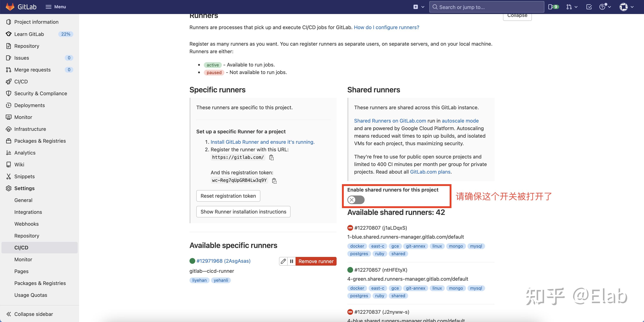Open Project information in sidebar
The width and height of the screenshot is (644, 322).
[x=36, y=22]
